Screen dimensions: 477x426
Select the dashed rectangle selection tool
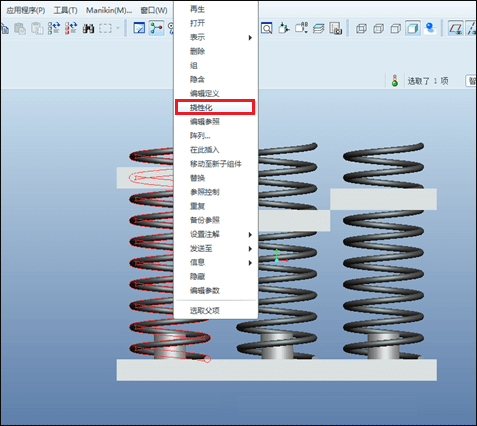tap(105, 28)
